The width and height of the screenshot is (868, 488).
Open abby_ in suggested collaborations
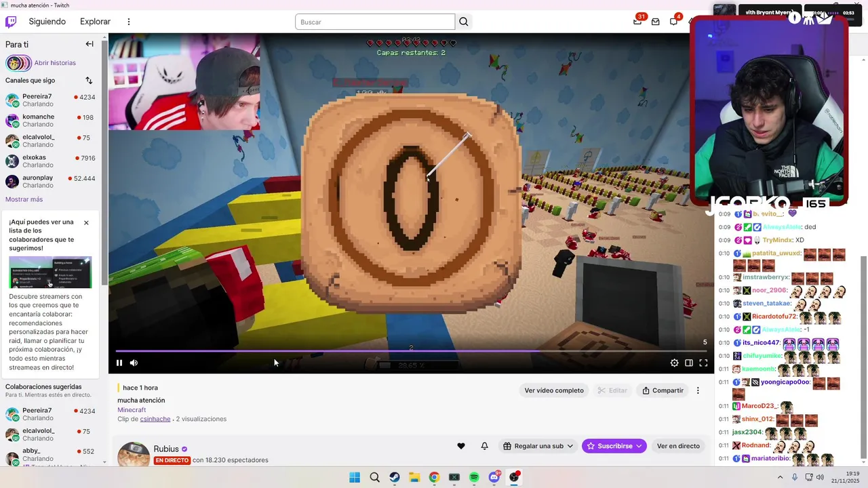pos(51,453)
